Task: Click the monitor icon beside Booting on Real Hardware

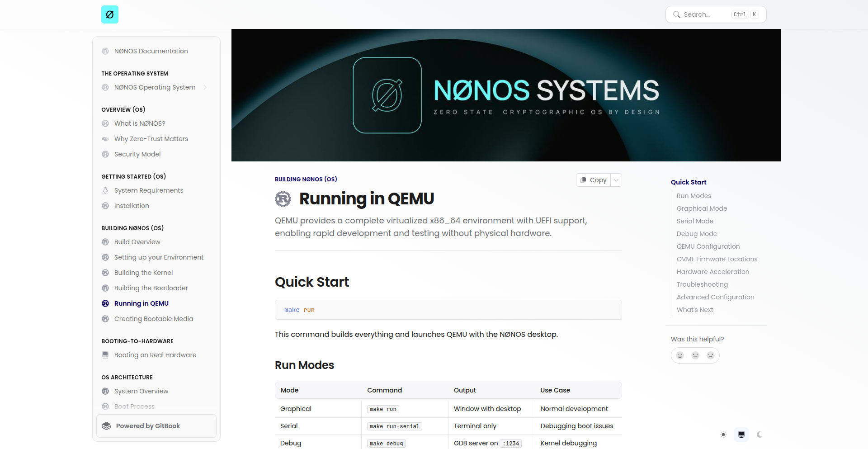Action: (x=105, y=355)
